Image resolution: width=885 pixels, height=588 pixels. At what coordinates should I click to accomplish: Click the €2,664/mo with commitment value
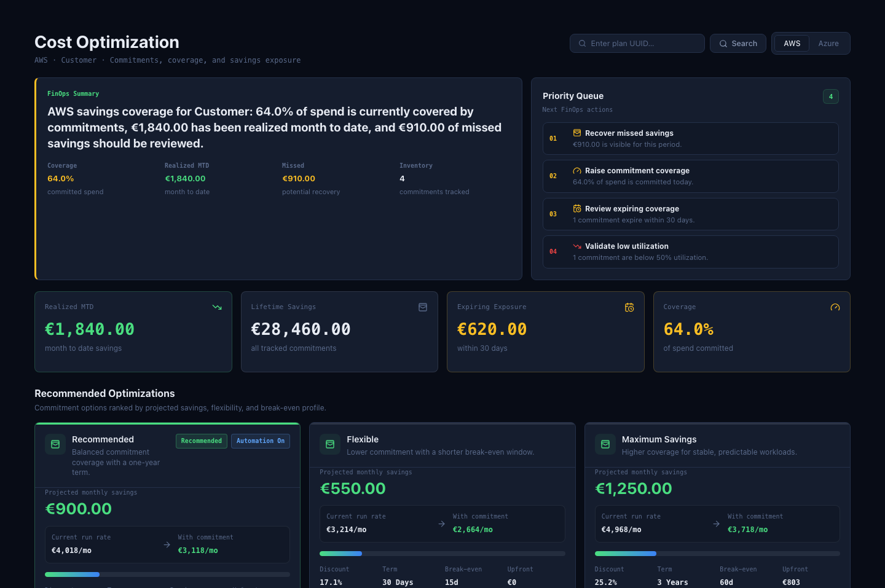click(x=473, y=530)
